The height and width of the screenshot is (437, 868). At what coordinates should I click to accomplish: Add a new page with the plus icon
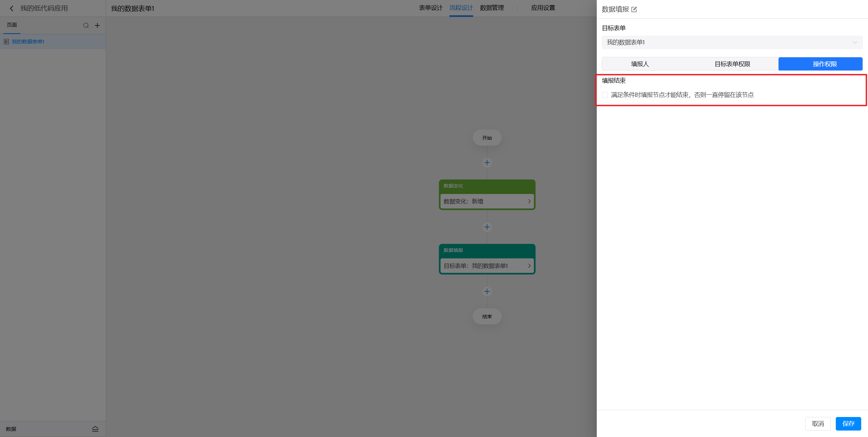pos(97,25)
